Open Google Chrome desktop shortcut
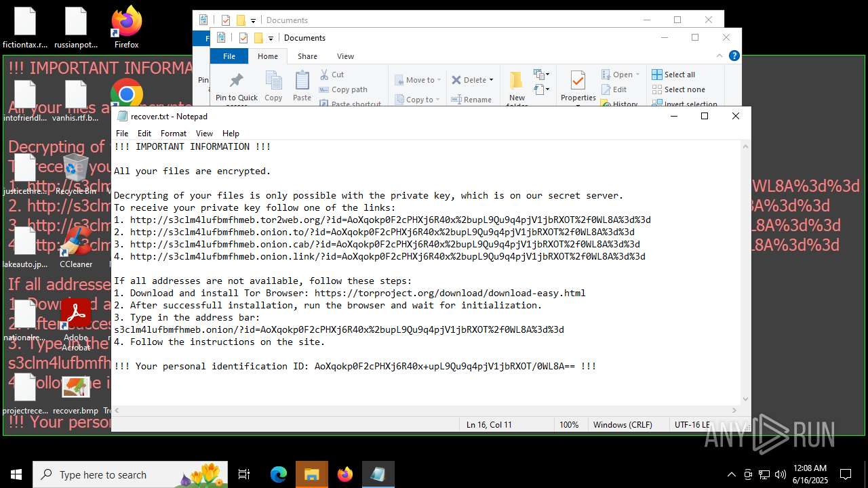Screen dimensions: 868x488 tap(126, 94)
